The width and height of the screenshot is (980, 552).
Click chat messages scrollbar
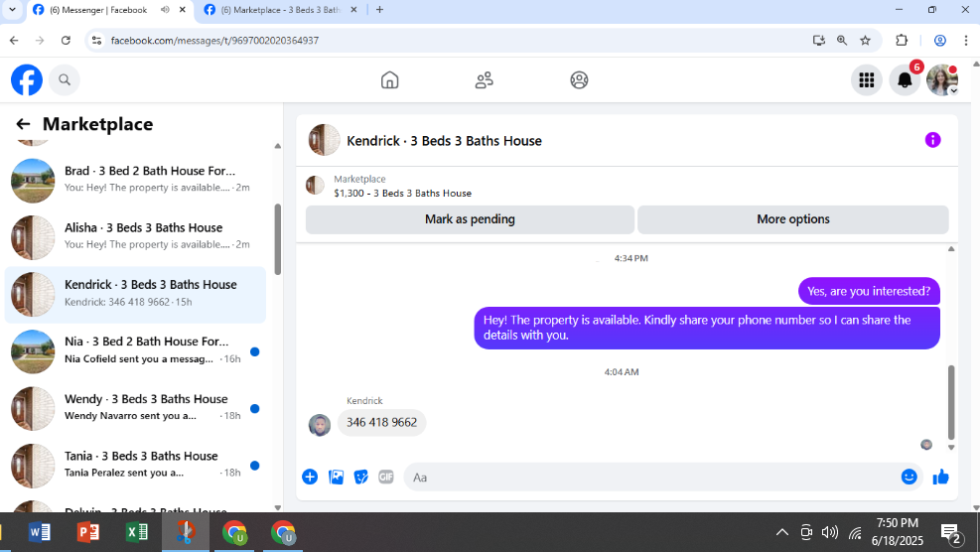[951, 403]
